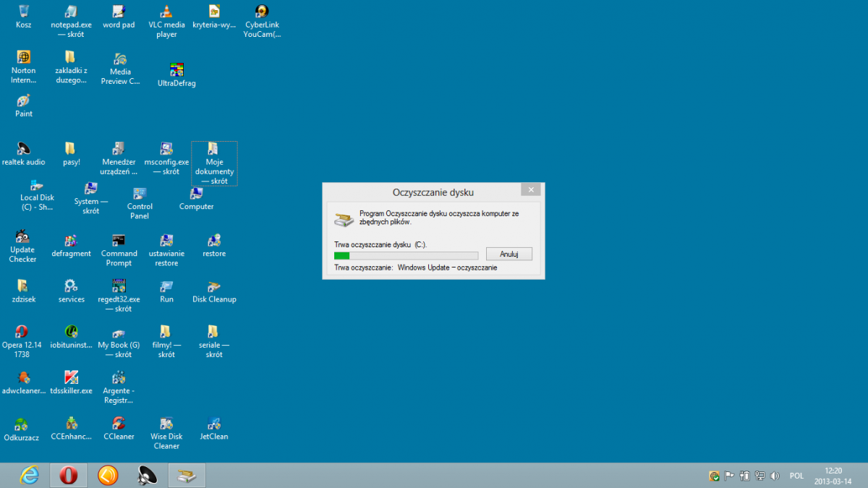
Task: Click the Norton tray icon
Action: (715, 476)
